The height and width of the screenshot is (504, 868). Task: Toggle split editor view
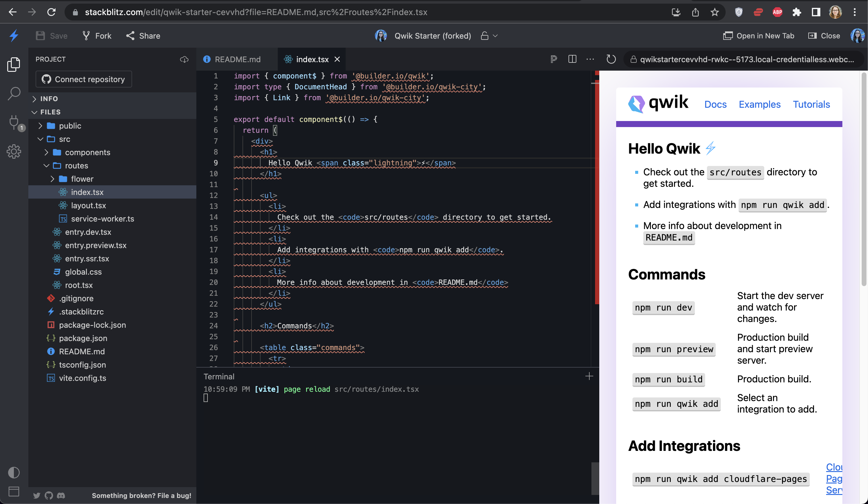[572, 59]
